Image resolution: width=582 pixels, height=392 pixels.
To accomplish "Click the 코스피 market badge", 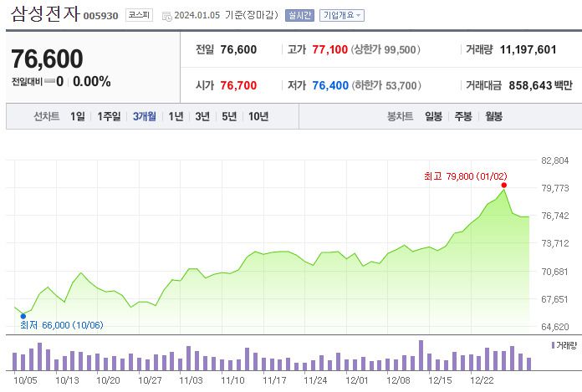I will [138, 14].
